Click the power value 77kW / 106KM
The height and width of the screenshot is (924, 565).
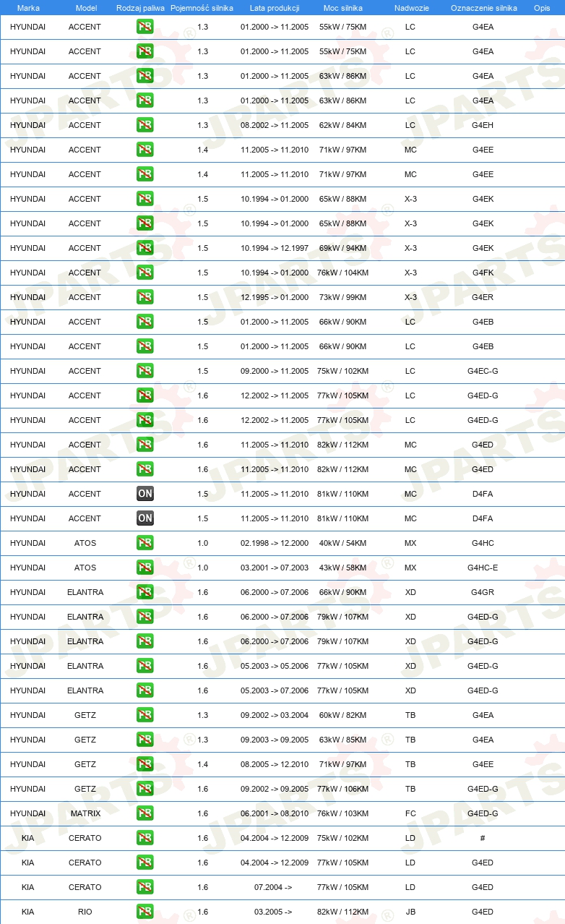[342, 789]
